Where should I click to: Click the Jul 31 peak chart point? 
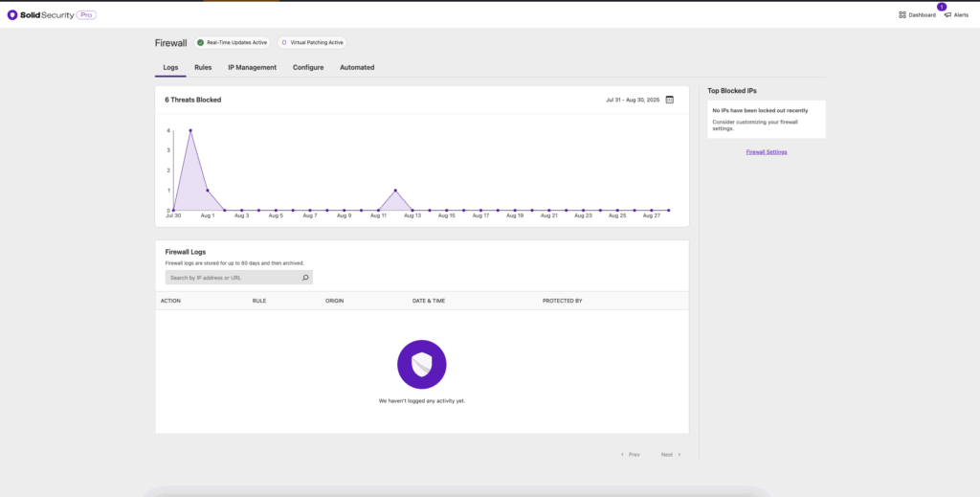tap(190, 130)
